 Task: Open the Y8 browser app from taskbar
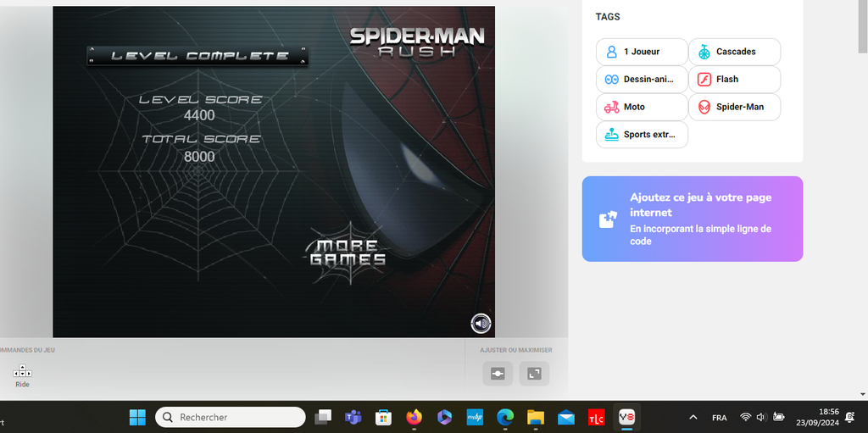click(626, 417)
